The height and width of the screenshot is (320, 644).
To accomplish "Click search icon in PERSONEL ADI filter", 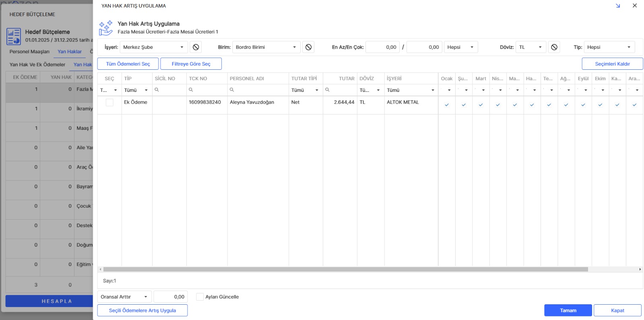I will [232, 90].
